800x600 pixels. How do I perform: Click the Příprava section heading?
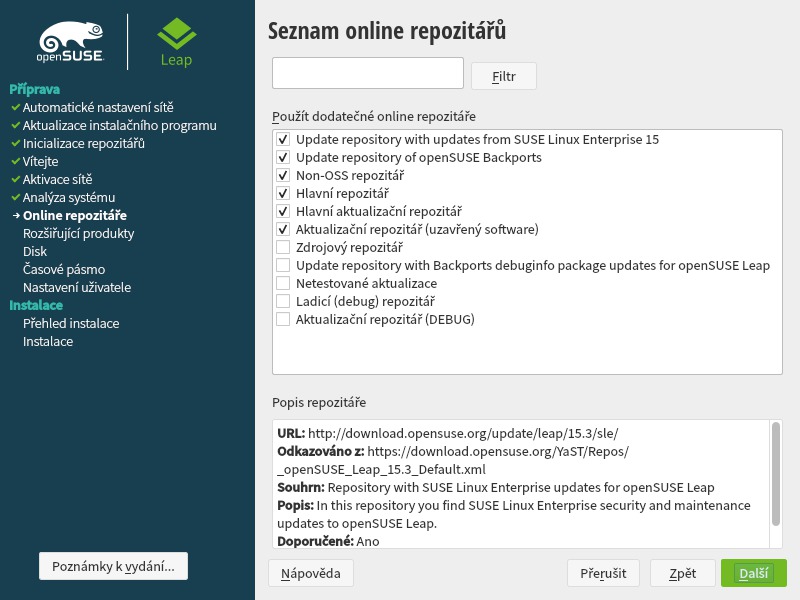[35, 89]
